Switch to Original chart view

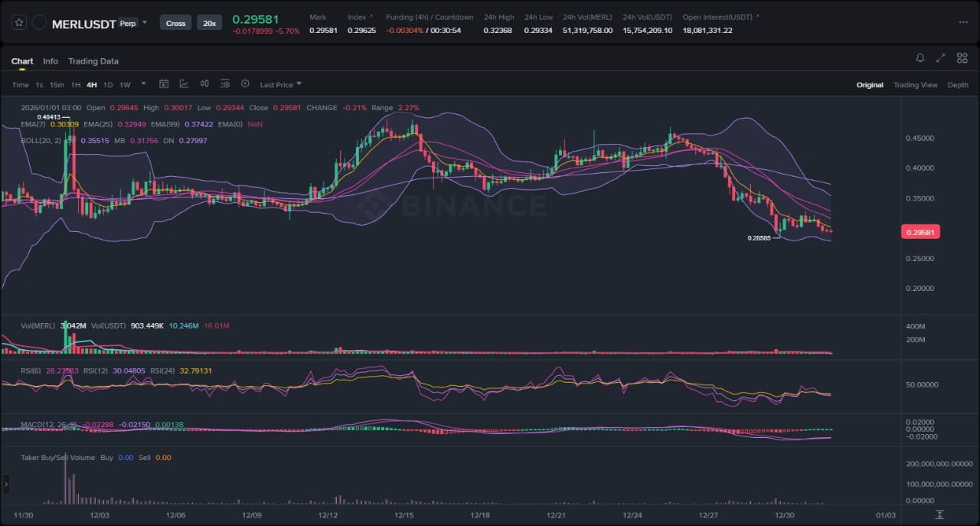pyautogui.click(x=870, y=85)
